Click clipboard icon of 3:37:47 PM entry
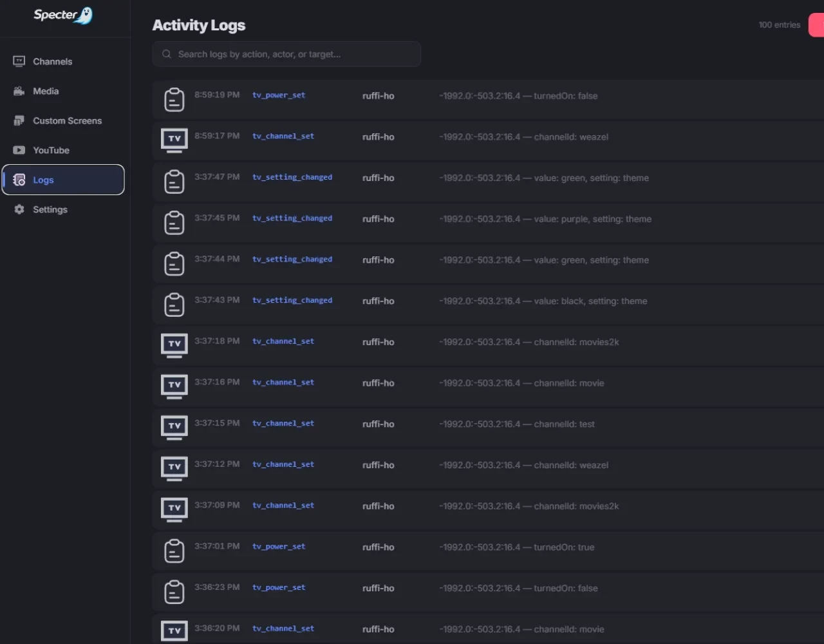This screenshot has height=644, width=824. [x=174, y=182]
